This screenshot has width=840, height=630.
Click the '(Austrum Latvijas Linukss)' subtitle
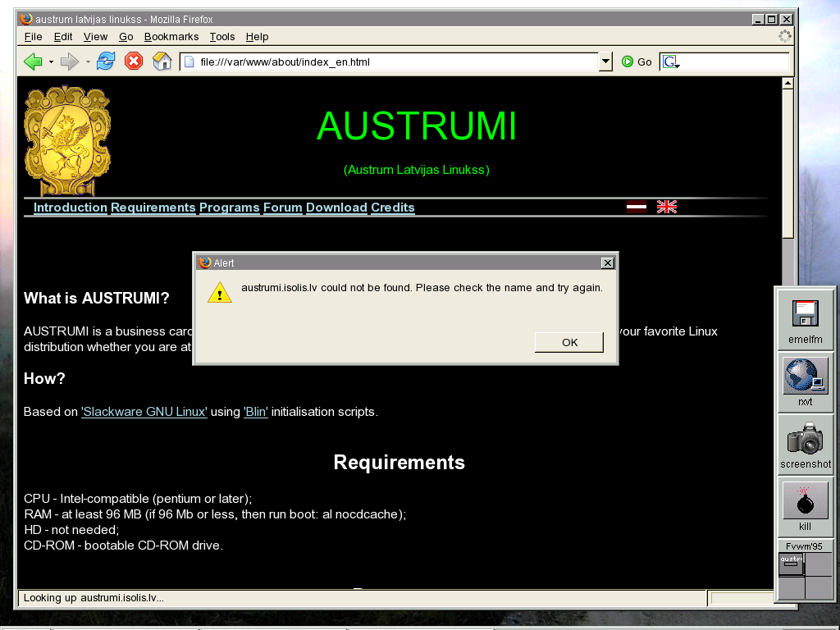[x=417, y=170]
